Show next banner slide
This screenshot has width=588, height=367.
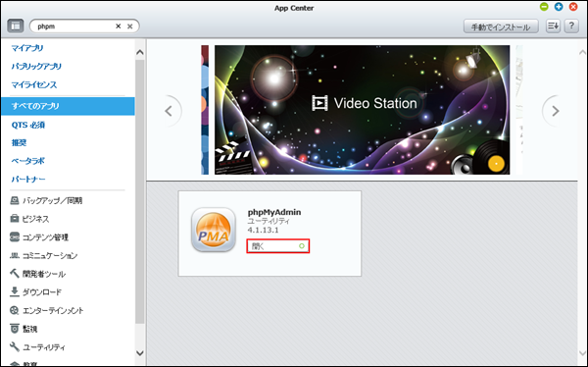(556, 111)
